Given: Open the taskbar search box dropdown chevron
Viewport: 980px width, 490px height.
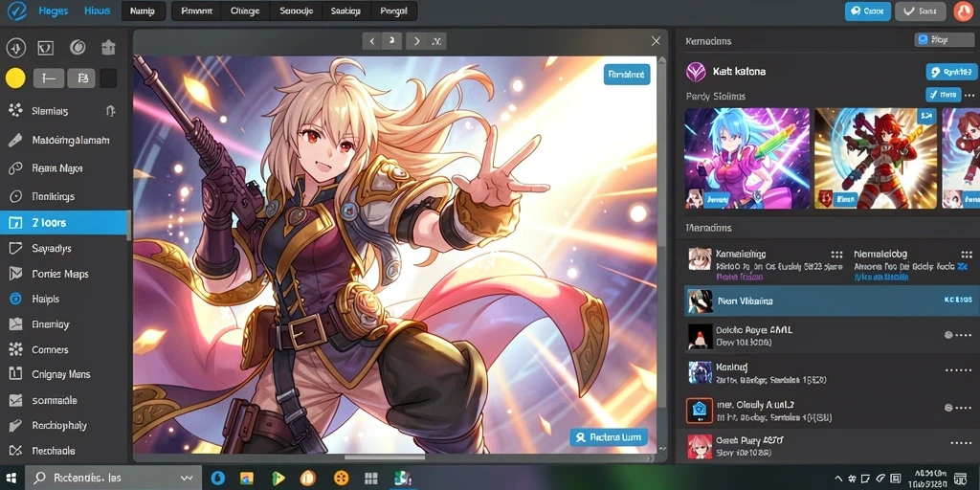Looking at the screenshot, I should tap(187, 479).
